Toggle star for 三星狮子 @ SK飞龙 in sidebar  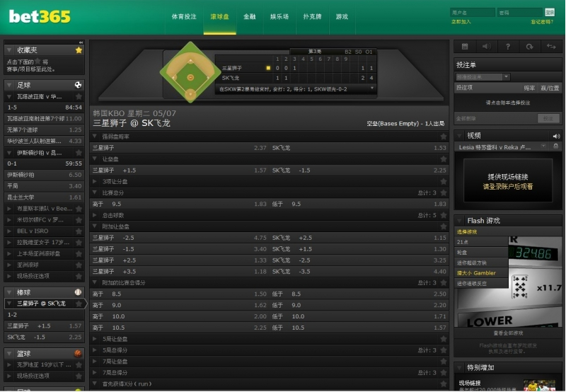point(79,304)
